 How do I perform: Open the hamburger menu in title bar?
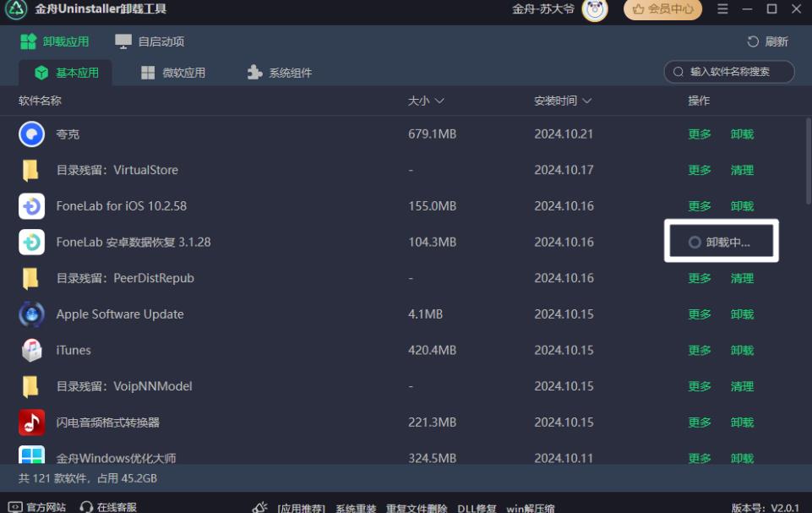[x=722, y=8]
